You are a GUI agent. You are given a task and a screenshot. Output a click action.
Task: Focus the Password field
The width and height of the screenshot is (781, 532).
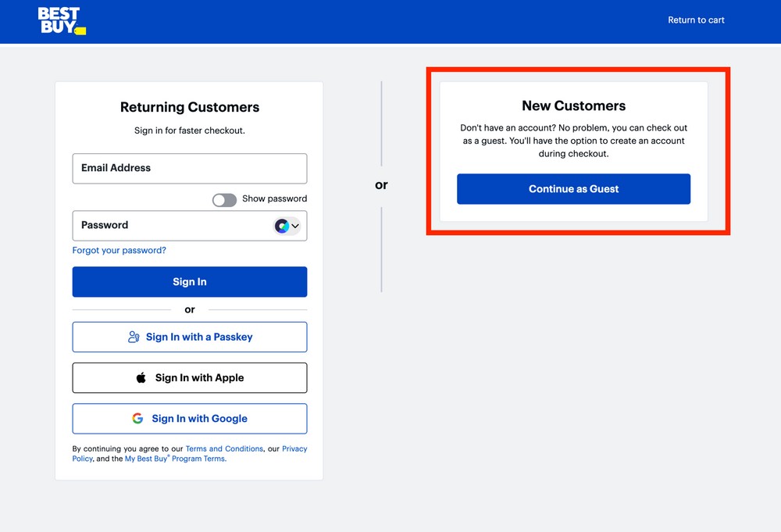[x=190, y=226]
